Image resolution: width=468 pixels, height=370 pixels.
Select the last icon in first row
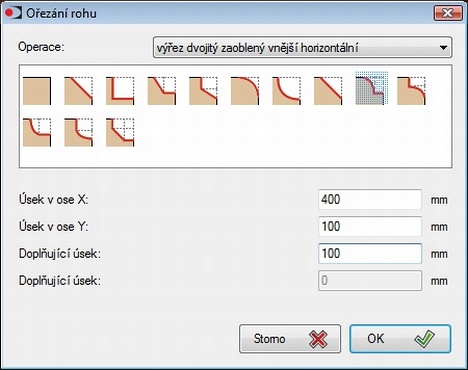[x=411, y=91]
